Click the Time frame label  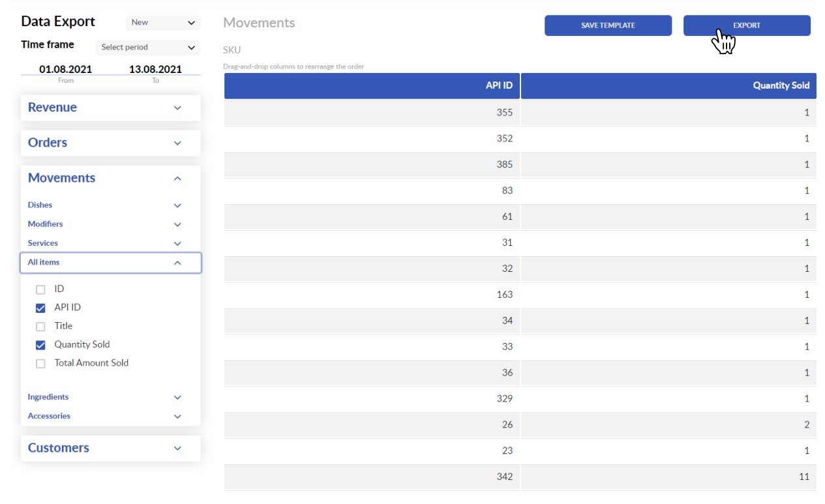[x=48, y=45]
